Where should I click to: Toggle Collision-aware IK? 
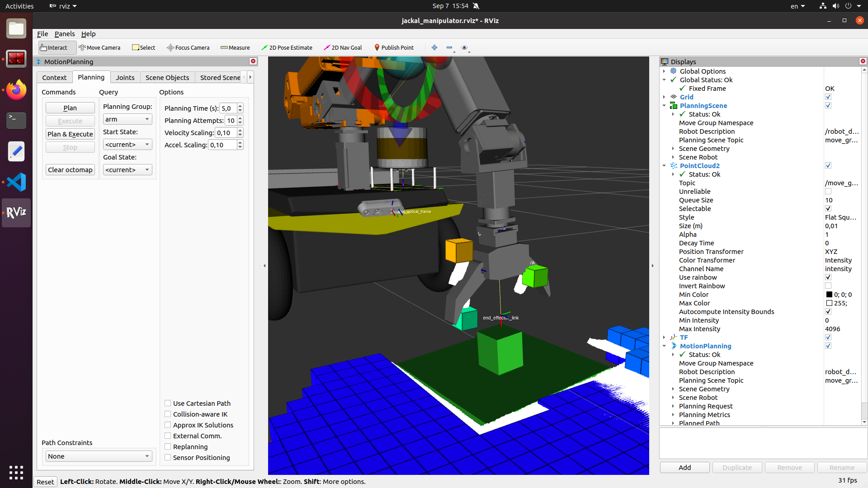click(x=168, y=414)
